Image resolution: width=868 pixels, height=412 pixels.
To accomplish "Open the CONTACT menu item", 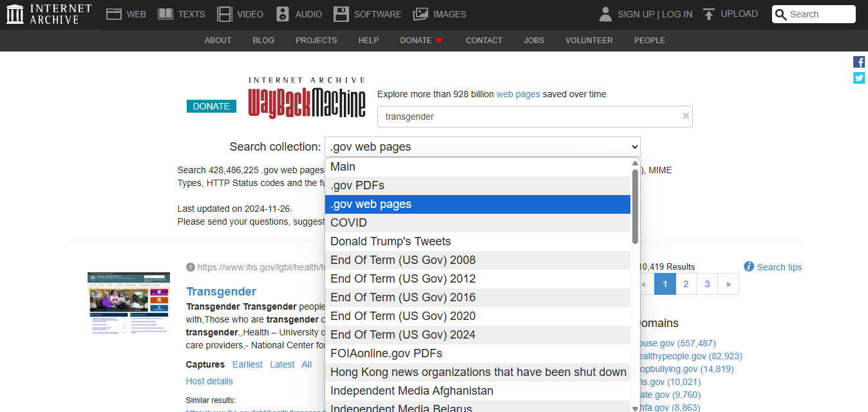I will (x=484, y=40).
